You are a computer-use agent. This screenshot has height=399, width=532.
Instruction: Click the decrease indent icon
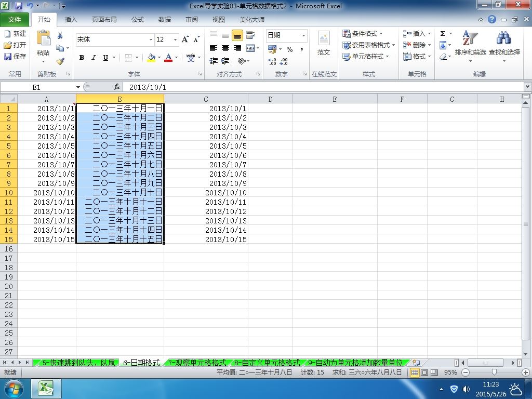point(214,61)
